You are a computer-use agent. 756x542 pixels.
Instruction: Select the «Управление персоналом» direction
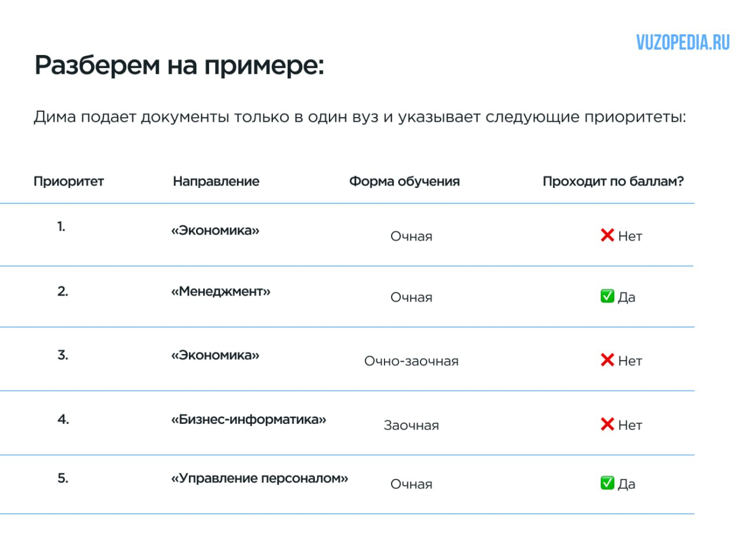260,478
